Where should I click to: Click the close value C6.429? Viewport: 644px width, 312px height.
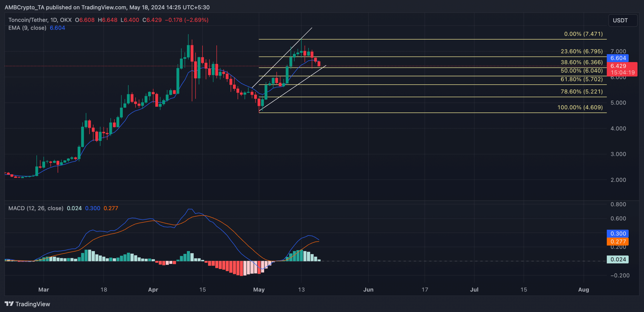pos(152,20)
